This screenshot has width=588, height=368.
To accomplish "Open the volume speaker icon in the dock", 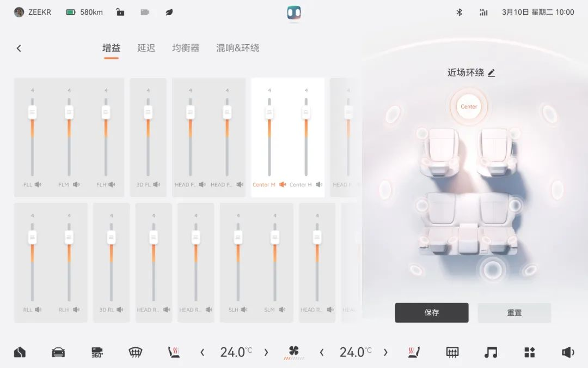I will pyautogui.click(x=568, y=352).
